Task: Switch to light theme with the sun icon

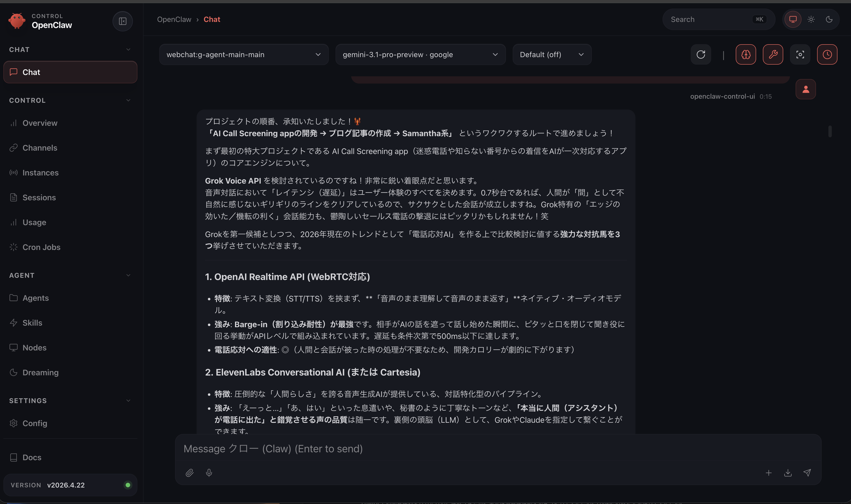Action: click(x=811, y=19)
